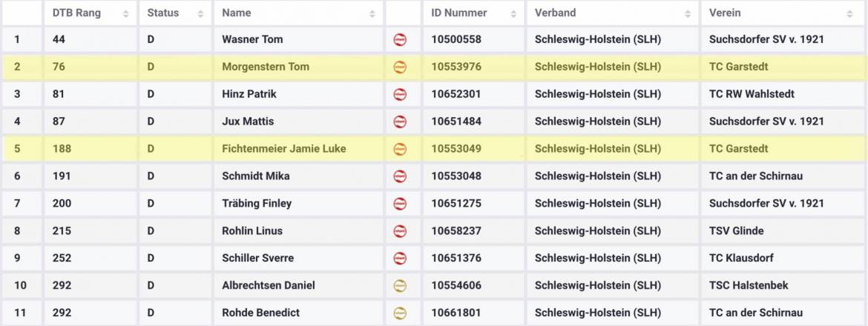
Task: Click the red badge icon next to Wasner Tom
Action: [400, 40]
